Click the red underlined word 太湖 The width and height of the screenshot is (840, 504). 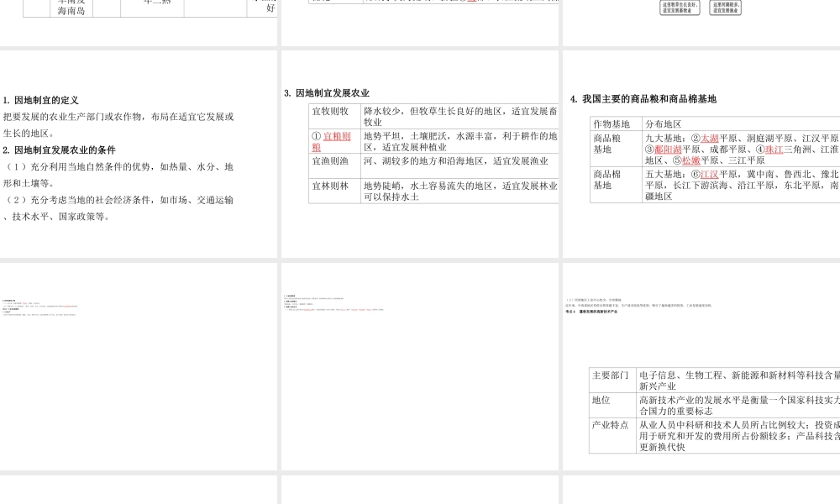(710, 139)
